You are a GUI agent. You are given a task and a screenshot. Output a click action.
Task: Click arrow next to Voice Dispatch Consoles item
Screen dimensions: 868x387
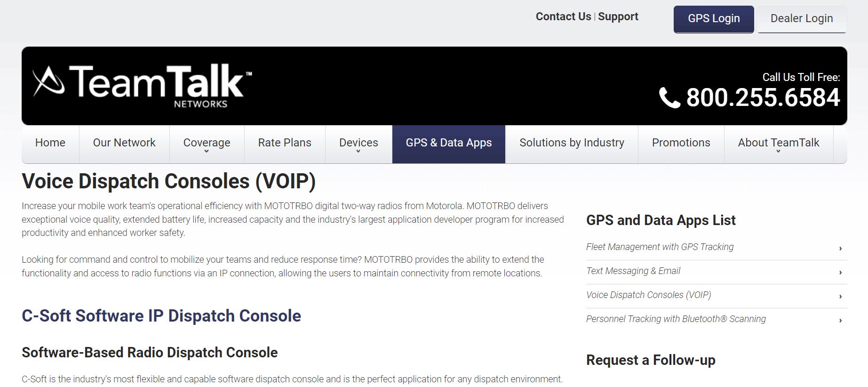click(x=840, y=297)
